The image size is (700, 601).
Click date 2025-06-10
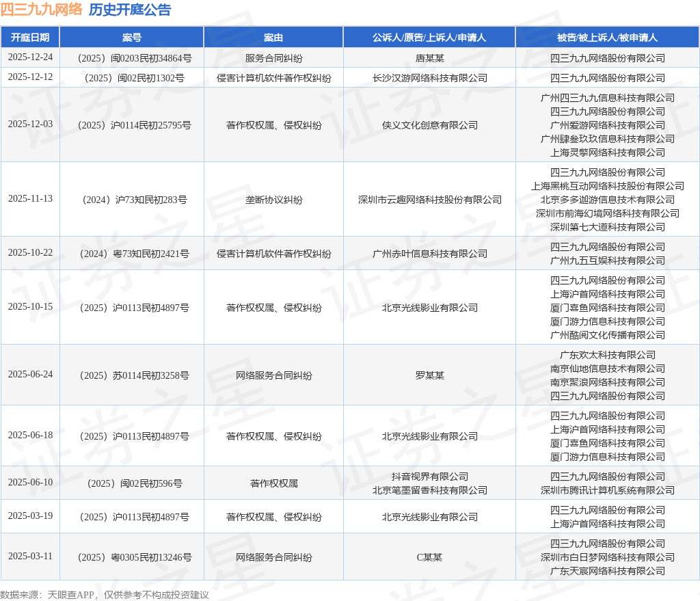[x=30, y=483]
